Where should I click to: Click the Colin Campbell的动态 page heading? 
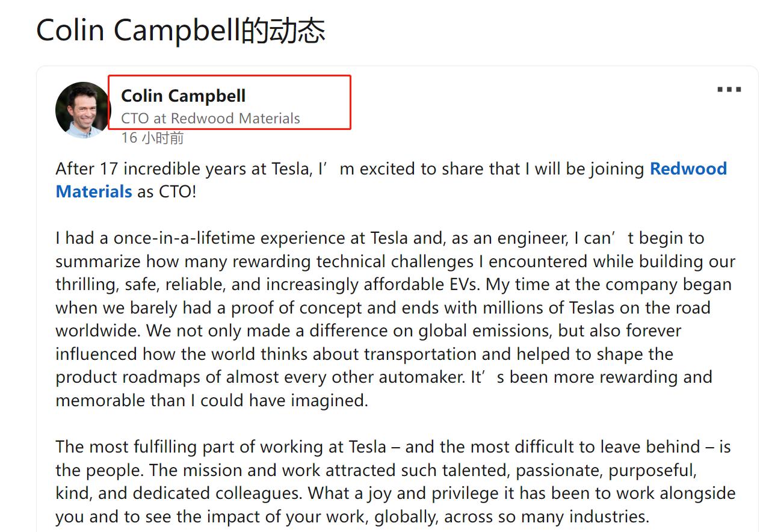(181, 30)
